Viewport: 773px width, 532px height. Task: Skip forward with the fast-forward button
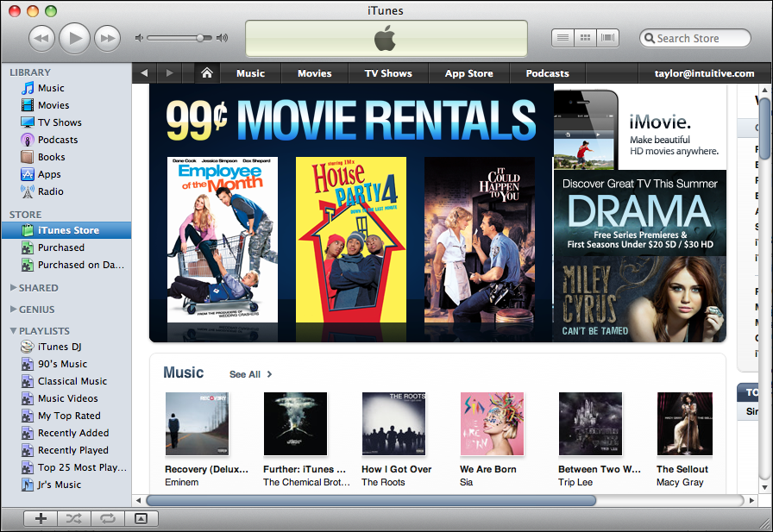coord(108,38)
